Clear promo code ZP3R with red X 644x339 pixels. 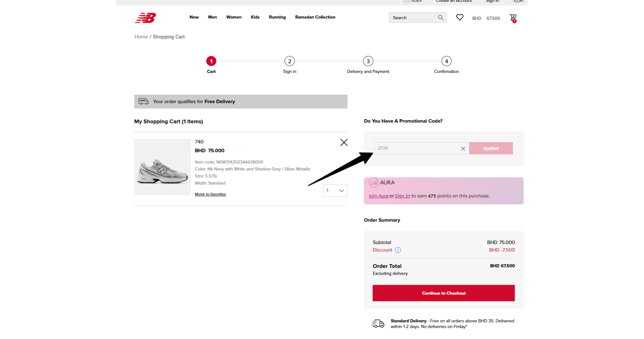(x=463, y=148)
